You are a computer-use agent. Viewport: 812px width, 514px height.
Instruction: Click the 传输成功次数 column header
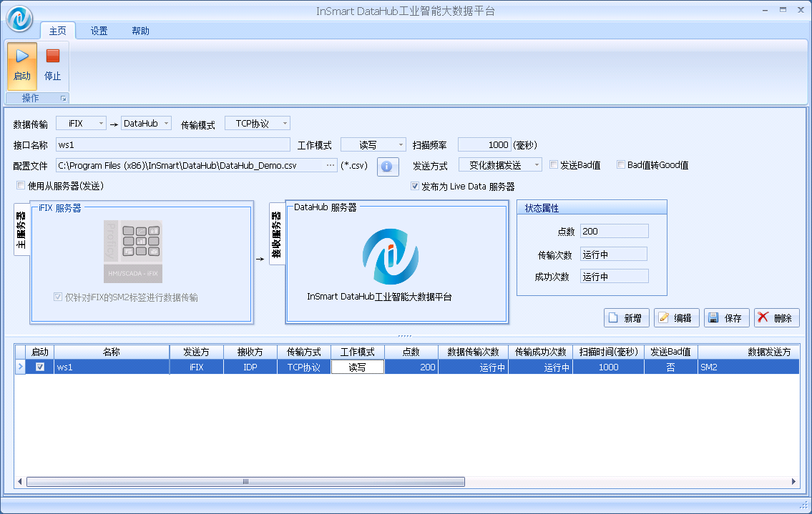541,352
